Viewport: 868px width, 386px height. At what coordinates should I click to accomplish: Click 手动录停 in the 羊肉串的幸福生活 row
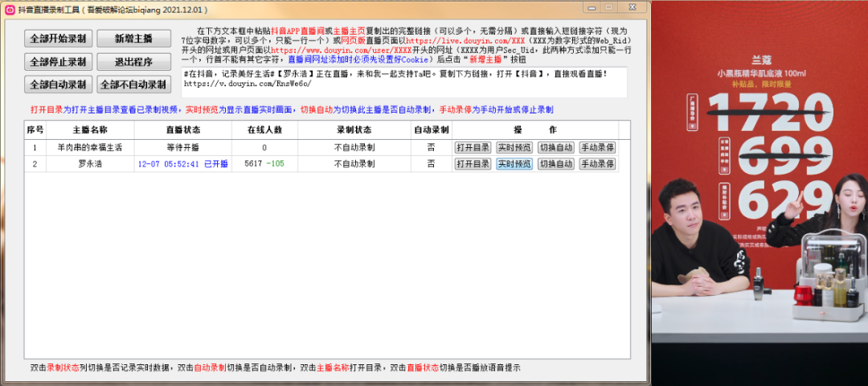point(597,148)
